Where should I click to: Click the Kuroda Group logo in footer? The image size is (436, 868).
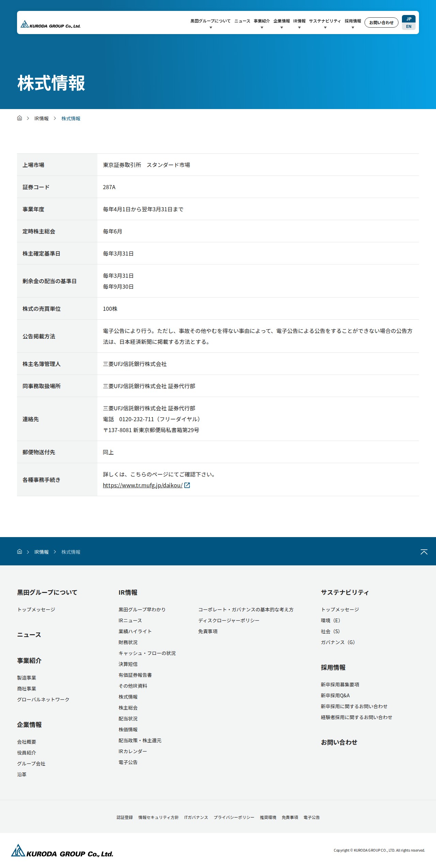click(62, 851)
